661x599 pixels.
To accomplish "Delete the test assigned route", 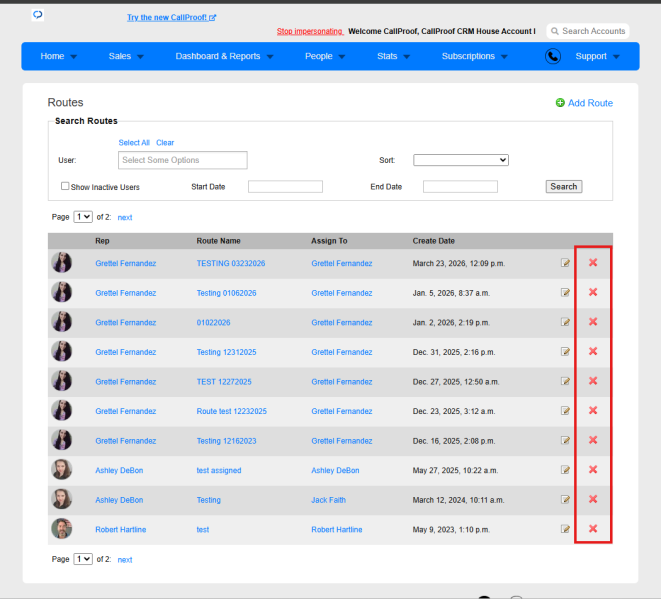I will pyautogui.click(x=593, y=470).
